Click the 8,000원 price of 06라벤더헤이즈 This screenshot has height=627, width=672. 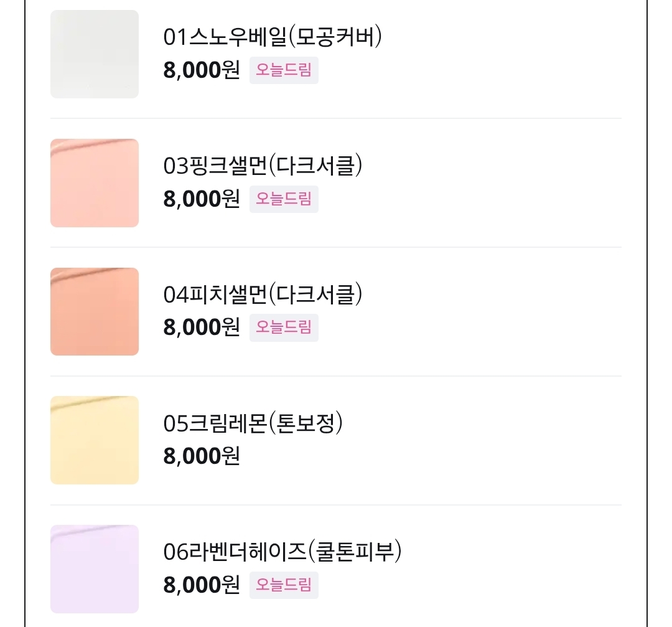click(201, 585)
